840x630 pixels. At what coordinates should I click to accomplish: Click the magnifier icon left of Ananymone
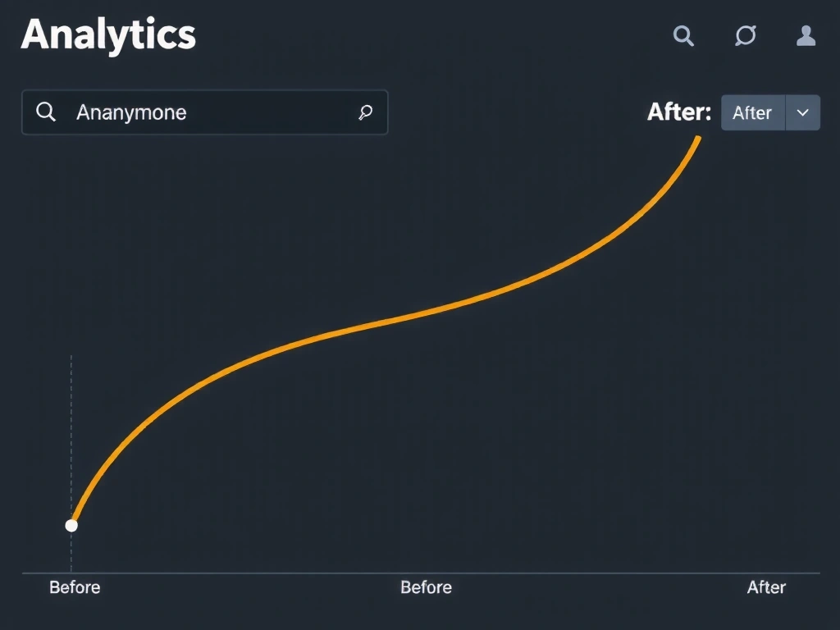47,112
